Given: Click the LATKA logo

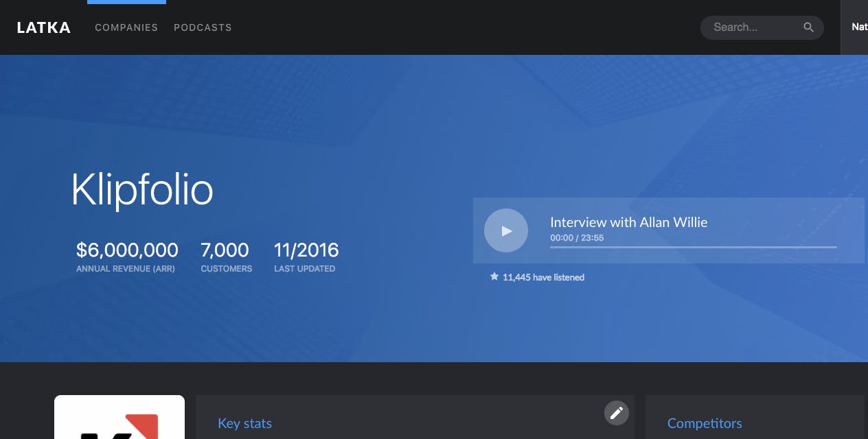Looking at the screenshot, I should tap(43, 27).
